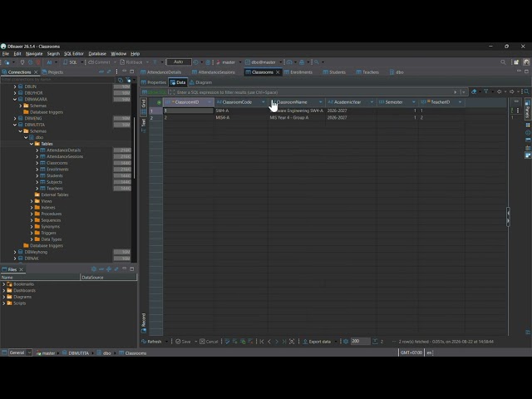Screen dimensions: 532x399
Task: Roll back the current transaction
Action: coord(131,62)
